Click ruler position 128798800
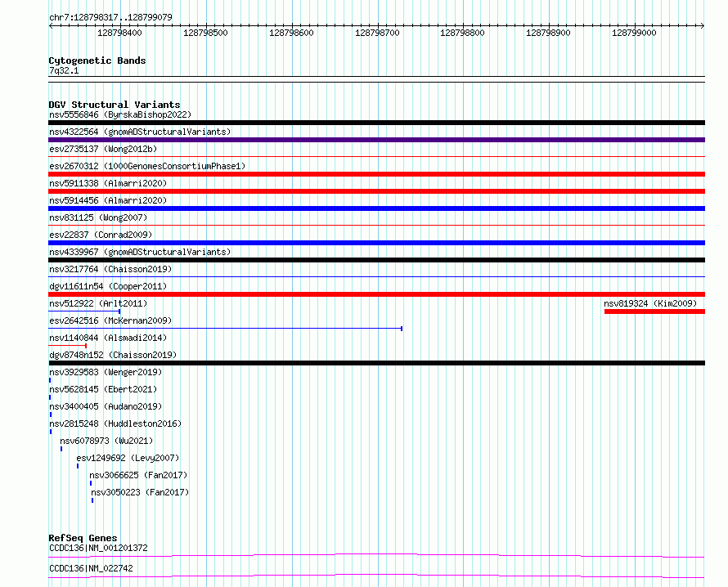Screen dimensions: 728x587 coord(462,33)
